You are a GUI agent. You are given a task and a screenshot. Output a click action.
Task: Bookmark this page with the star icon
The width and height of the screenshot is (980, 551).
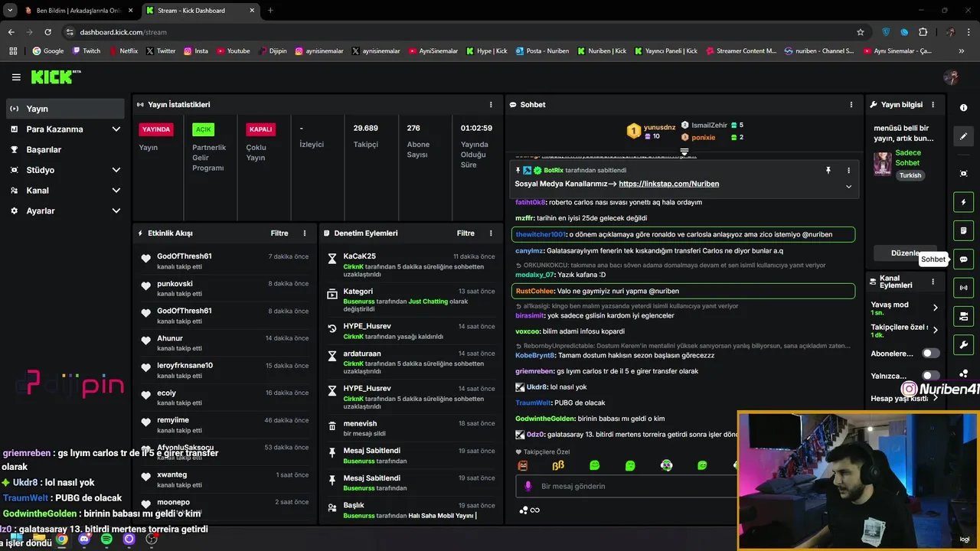[861, 32]
